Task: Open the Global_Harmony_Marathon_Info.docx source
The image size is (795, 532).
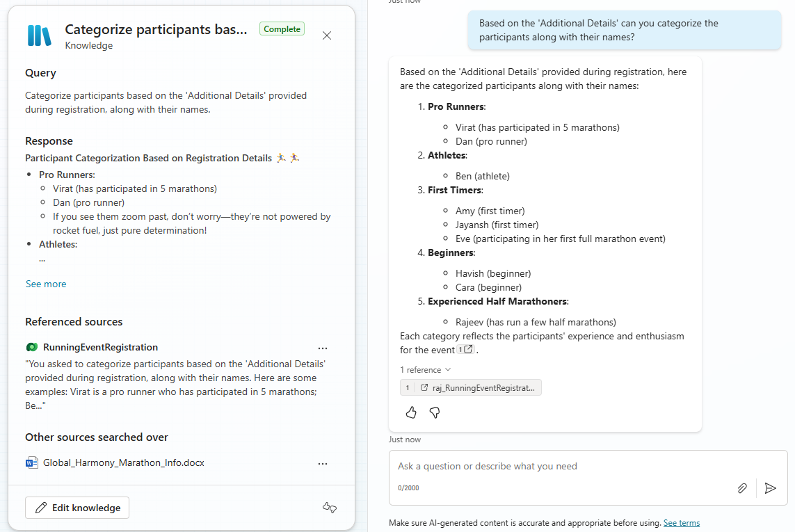Action: click(123, 462)
